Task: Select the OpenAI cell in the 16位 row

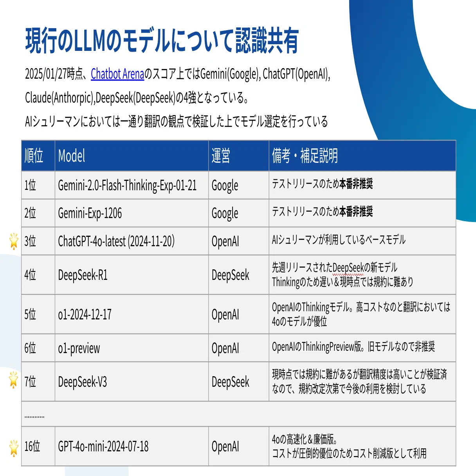Action: (x=239, y=446)
